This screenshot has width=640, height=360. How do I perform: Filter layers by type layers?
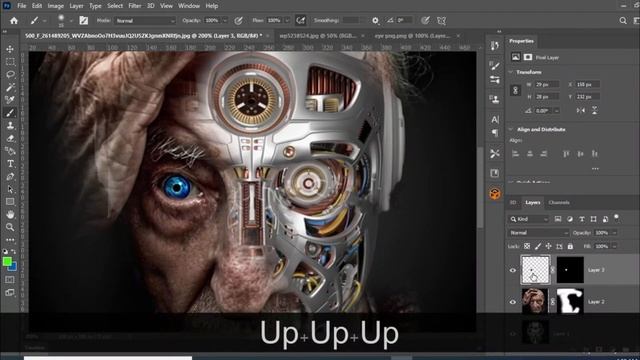point(582,219)
